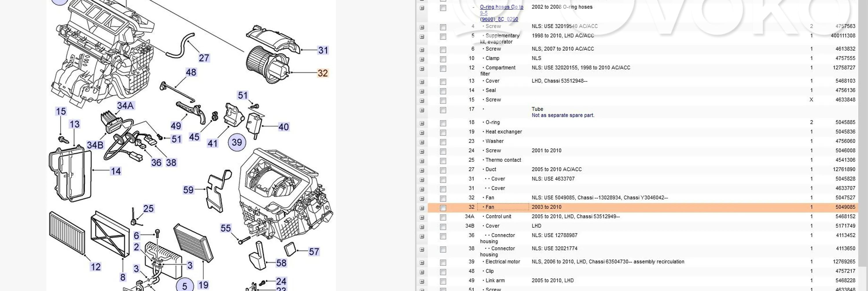Click callout label 34A in the diagram
868x291 pixels.
tap(125, 106)
